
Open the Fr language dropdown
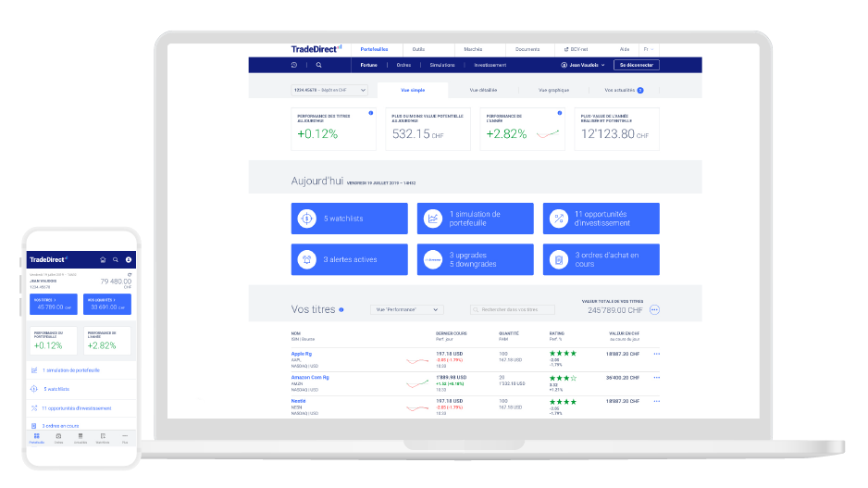(650, 49)
